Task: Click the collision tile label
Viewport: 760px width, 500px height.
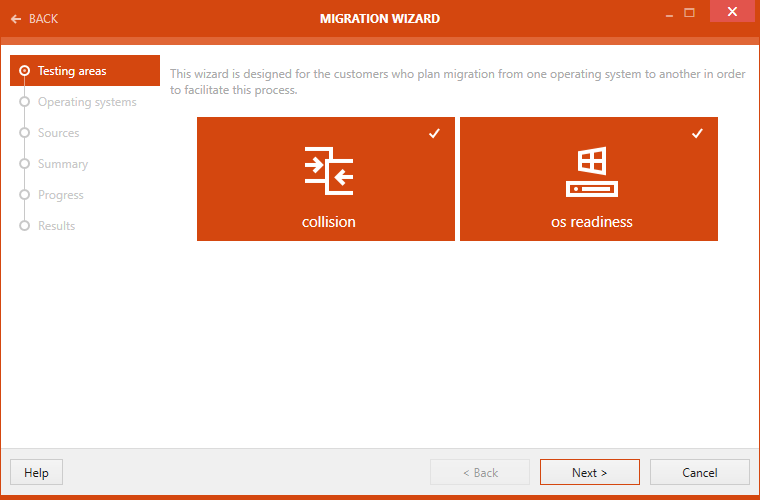Action: point(328,222)
